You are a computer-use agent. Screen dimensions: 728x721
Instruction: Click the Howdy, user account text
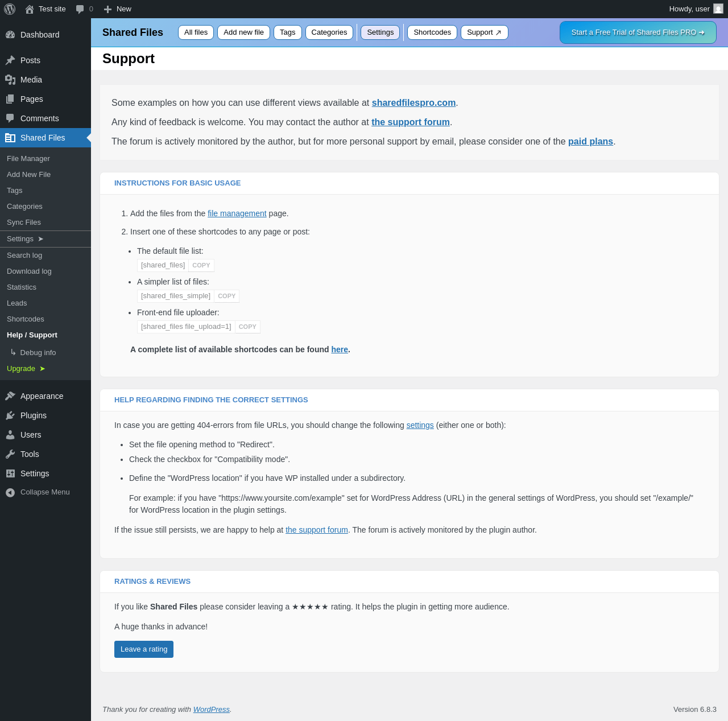coord(689,9)
